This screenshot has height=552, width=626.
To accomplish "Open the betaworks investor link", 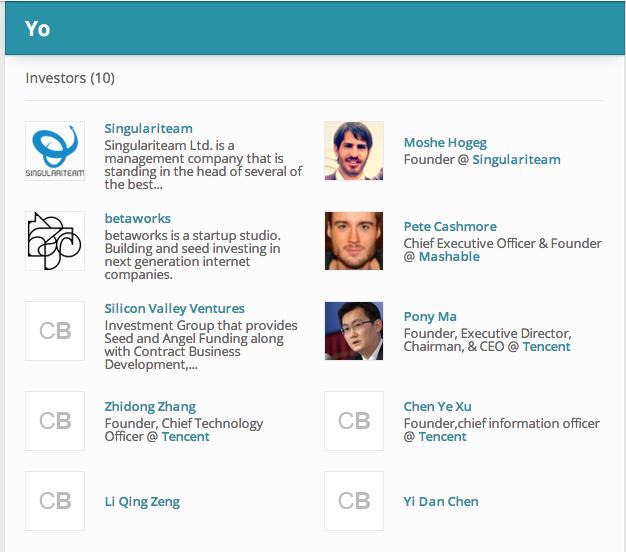I will tap(138, 219).
